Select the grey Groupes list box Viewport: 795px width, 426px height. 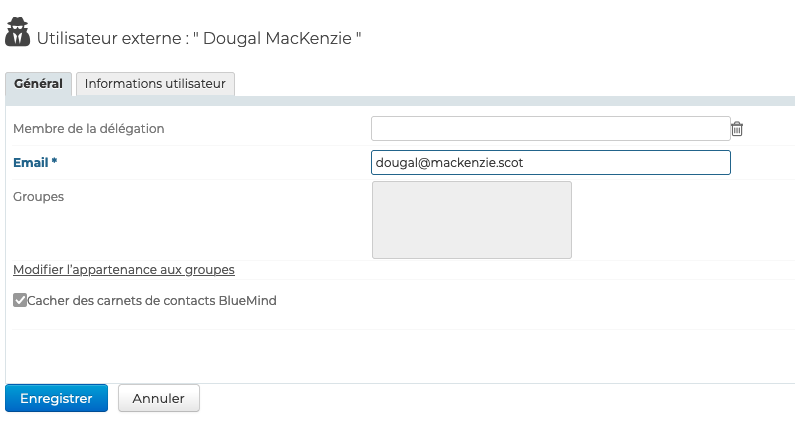pyautogui.click(x=471, y=220)
